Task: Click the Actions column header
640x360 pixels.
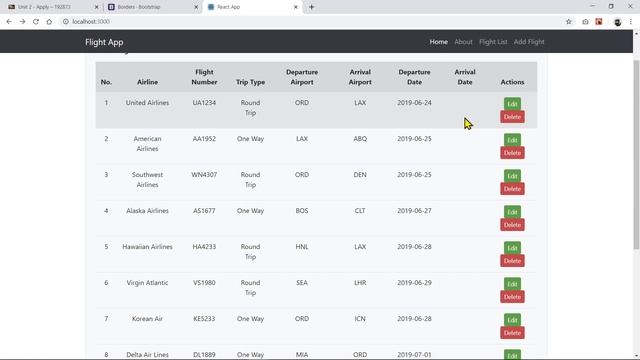Action: pyautogui.click(x=512, y=82)
